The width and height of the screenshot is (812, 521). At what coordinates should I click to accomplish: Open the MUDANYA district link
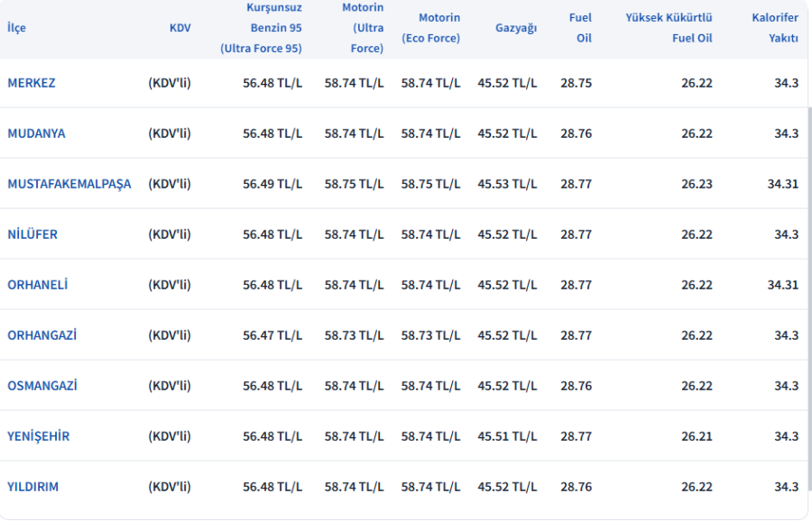point(36,133)
